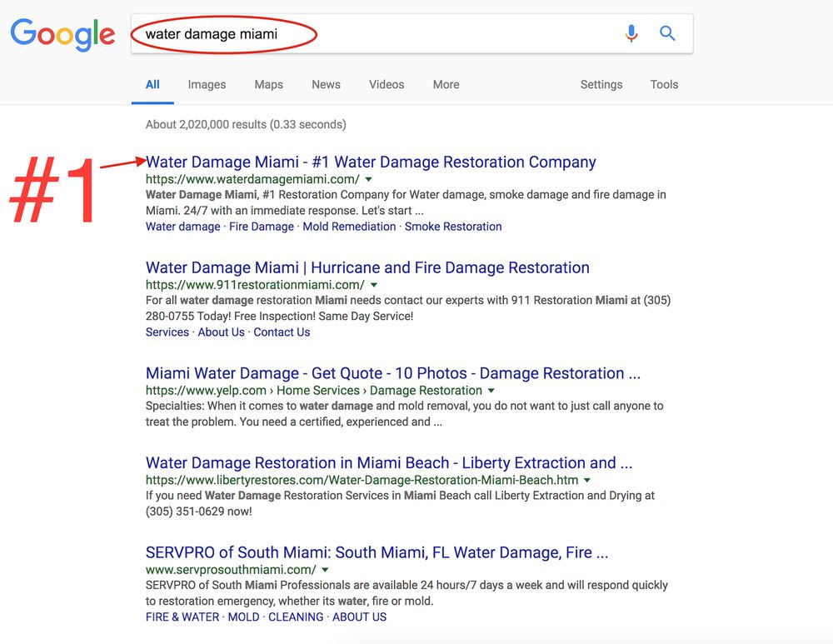Click the snippet mentioning 280-0755 Free Inspection
The height and width of the screenshot is (644, 833).
[408, 308]
